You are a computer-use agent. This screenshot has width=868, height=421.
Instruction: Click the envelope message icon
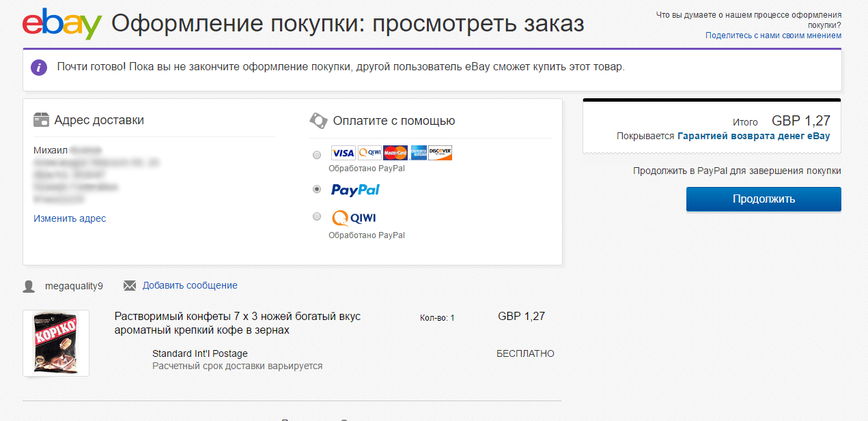(x=130, y=285)
